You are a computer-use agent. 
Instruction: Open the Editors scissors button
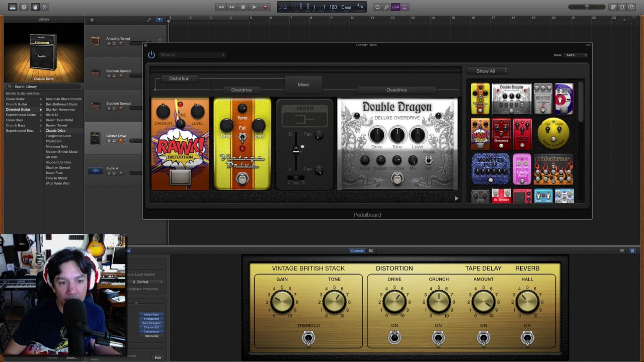point(44,7)
